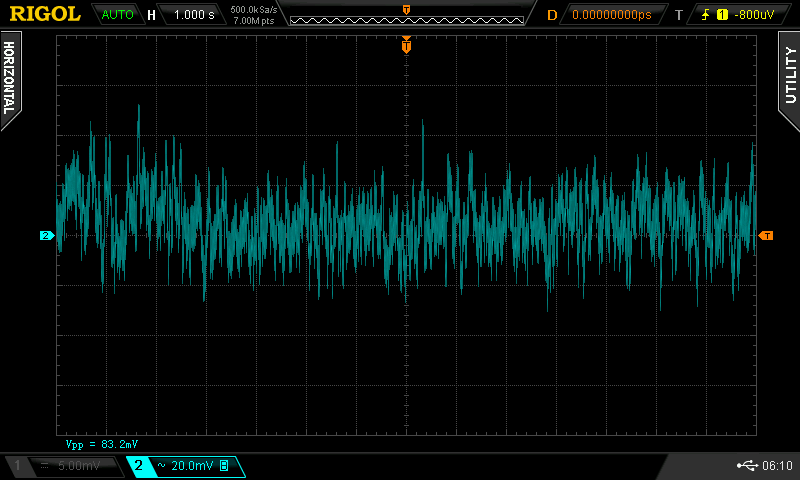
Task: Click the USB connection icon
Action: pos(747,466)
